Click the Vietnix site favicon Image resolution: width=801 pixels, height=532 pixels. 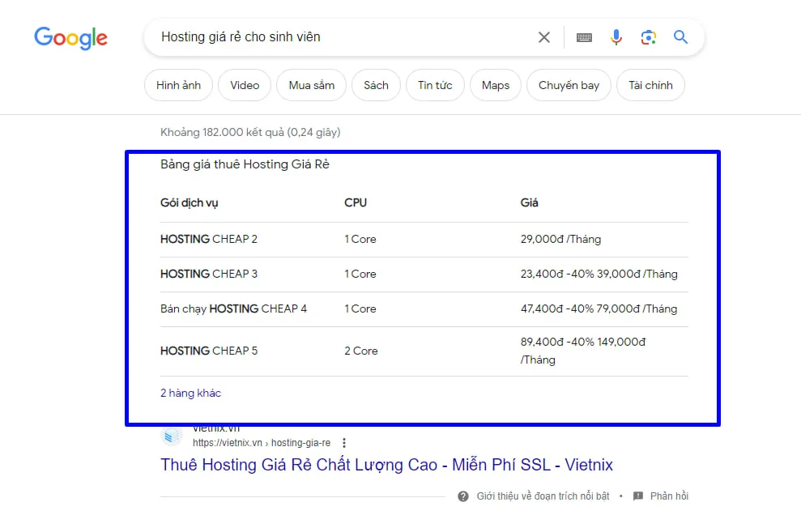coord(171,435)
